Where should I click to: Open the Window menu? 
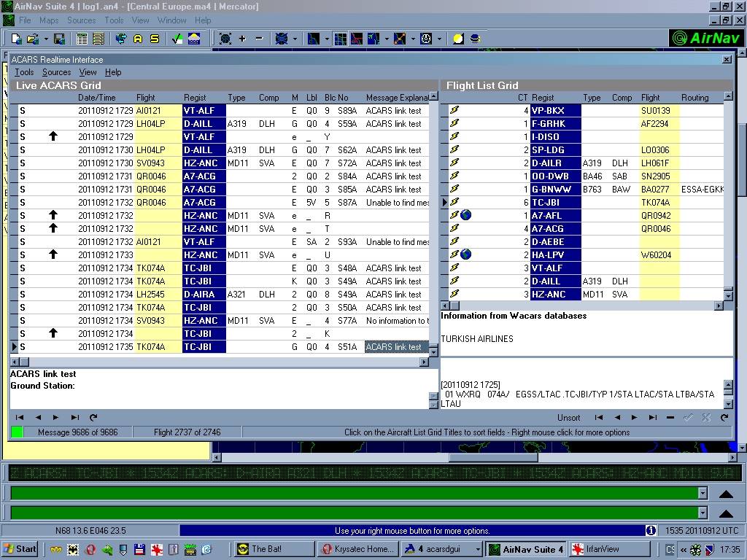(172, 20)
